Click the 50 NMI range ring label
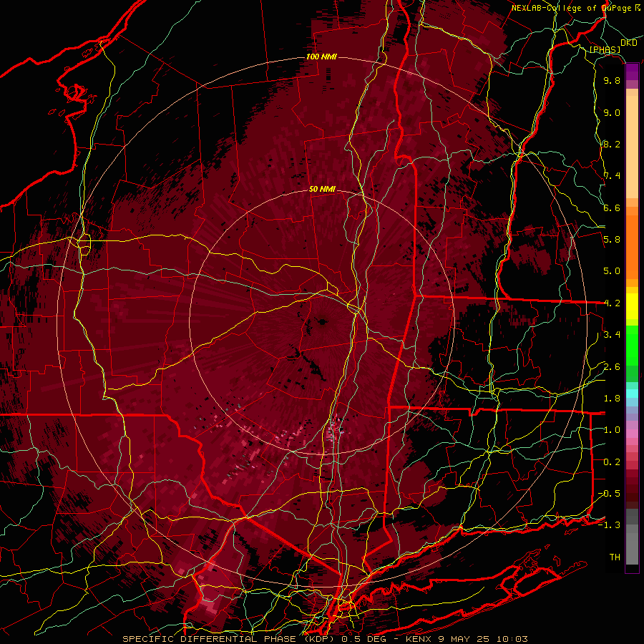Viewport: 644px width, 644px height. point(322,190)
